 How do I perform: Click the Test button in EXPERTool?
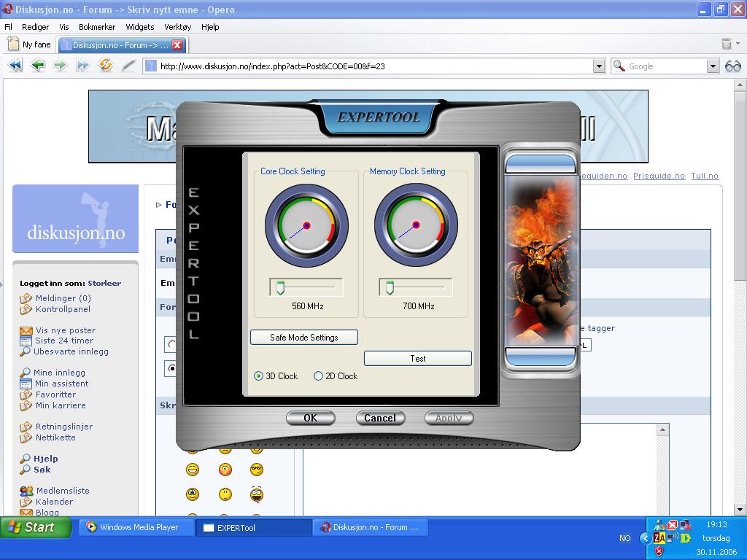click(418, 359)
